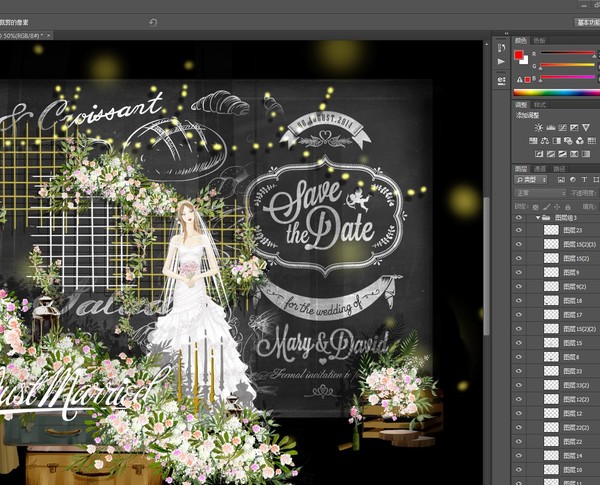This screenshot has height=485, width=600.
Task: Switch to the 调整 tab
Action: point(521,105)
